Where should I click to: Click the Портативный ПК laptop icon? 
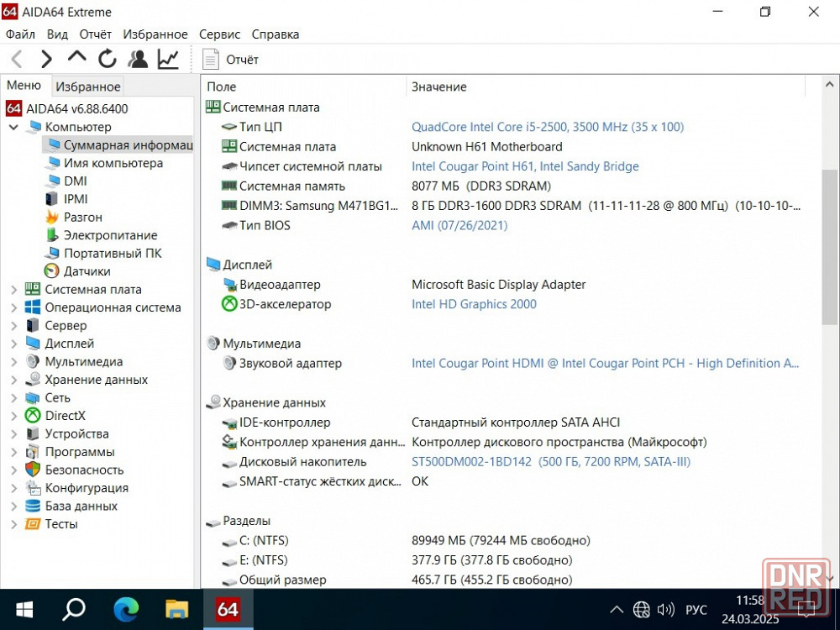[x=52, y=253]
